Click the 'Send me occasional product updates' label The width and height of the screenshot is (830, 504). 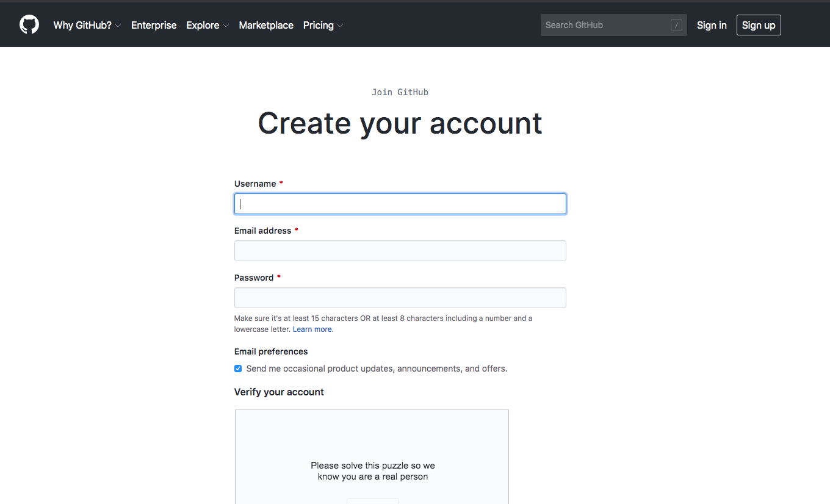pyautogui.click(x=377, y=369)
